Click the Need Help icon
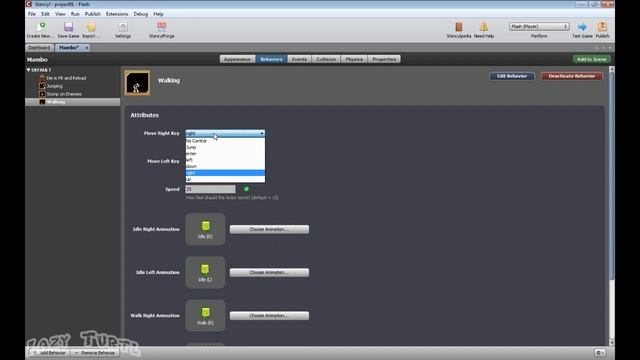 (484, 27)
